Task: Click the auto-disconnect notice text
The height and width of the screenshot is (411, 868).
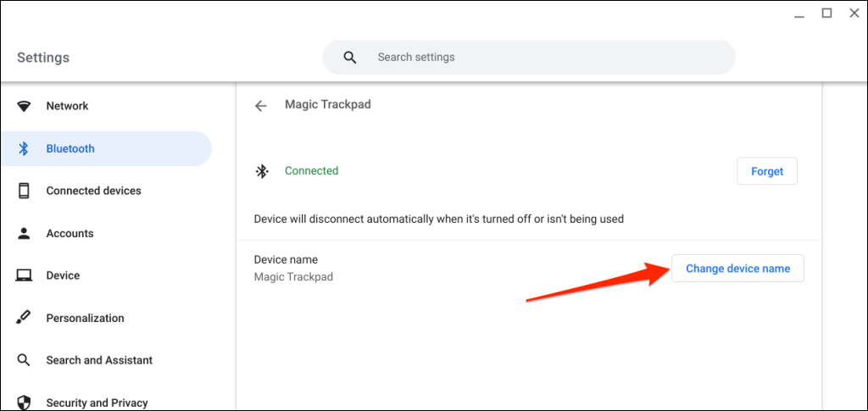Action: pos(439,219)
